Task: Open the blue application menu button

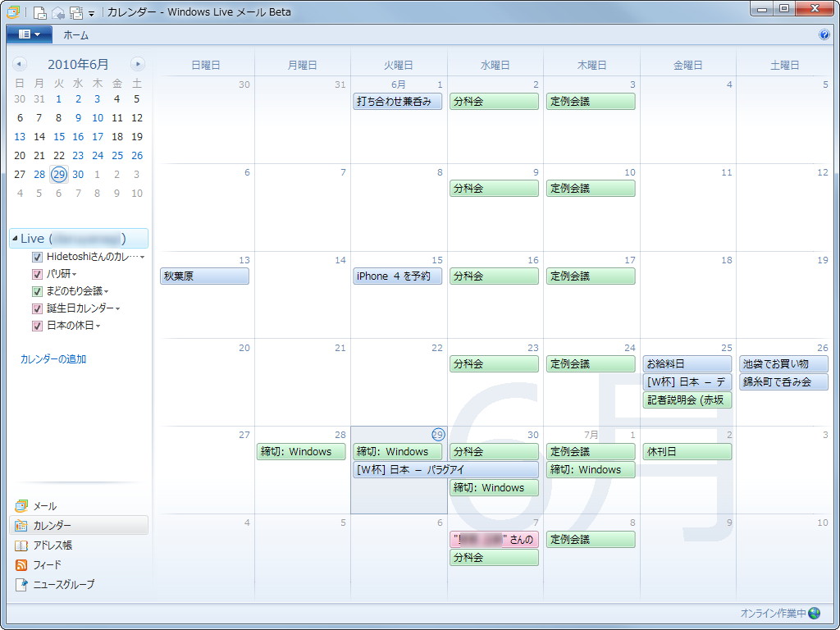Action: point(29,34)
